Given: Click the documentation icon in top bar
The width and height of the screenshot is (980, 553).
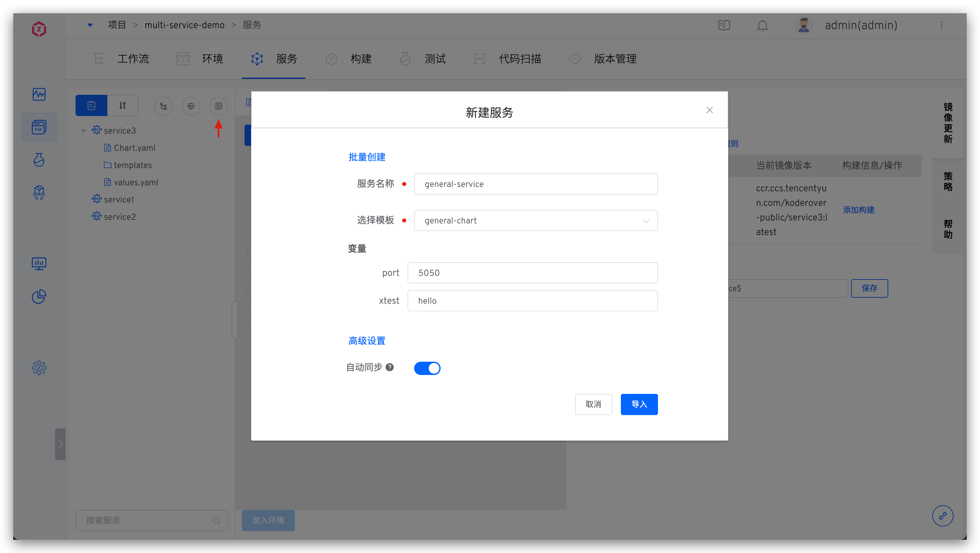Looking at the screenshot, I should point(724,26).
